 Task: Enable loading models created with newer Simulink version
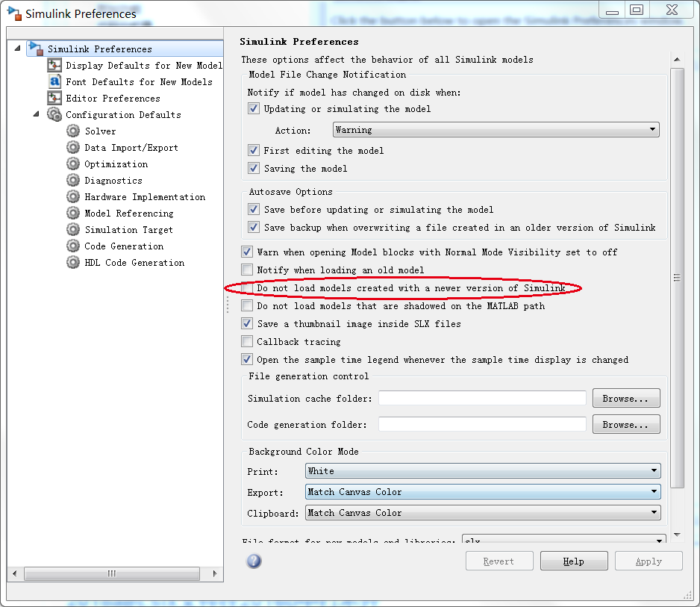click(247, 287)
